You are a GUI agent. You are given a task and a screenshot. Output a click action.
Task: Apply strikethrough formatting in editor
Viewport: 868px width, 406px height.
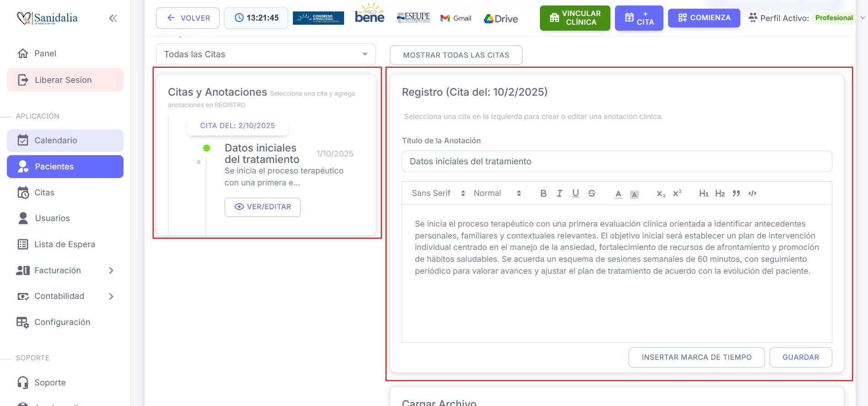592,193
